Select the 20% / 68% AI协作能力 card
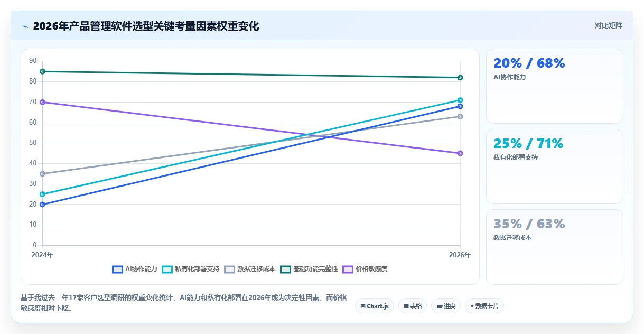This screenshot has width=644, height=334. [x=555, y=86]
